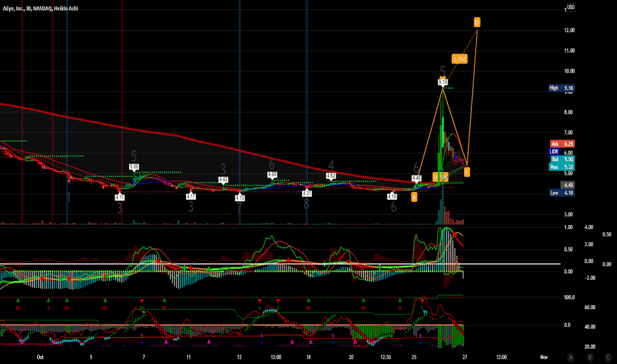The image size is (617, 364).
Task: Click the 60.00 indicator scale label
Action: click(x=589, y=307)
